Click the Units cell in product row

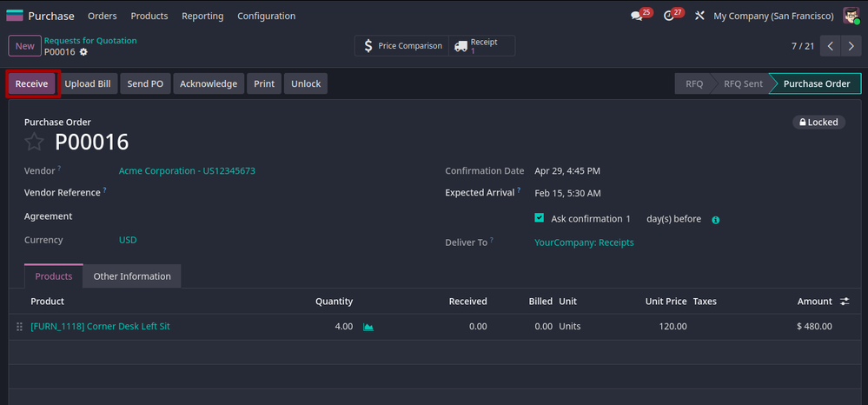[x=570, y=327]
